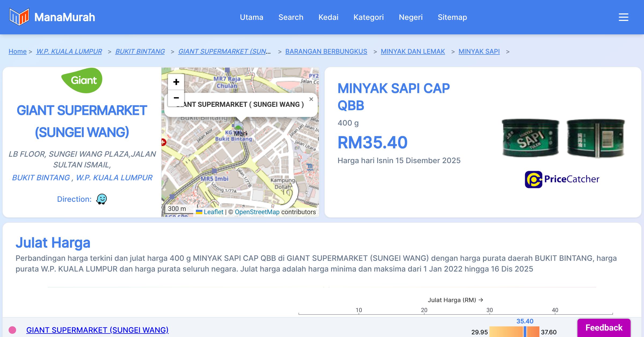Zoom in on the map
Image resolution: width=644 pixels, height=337 pixels.
tap(176, 82)
